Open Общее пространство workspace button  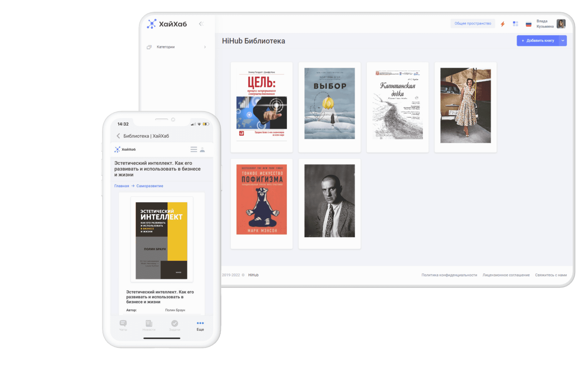473,23
